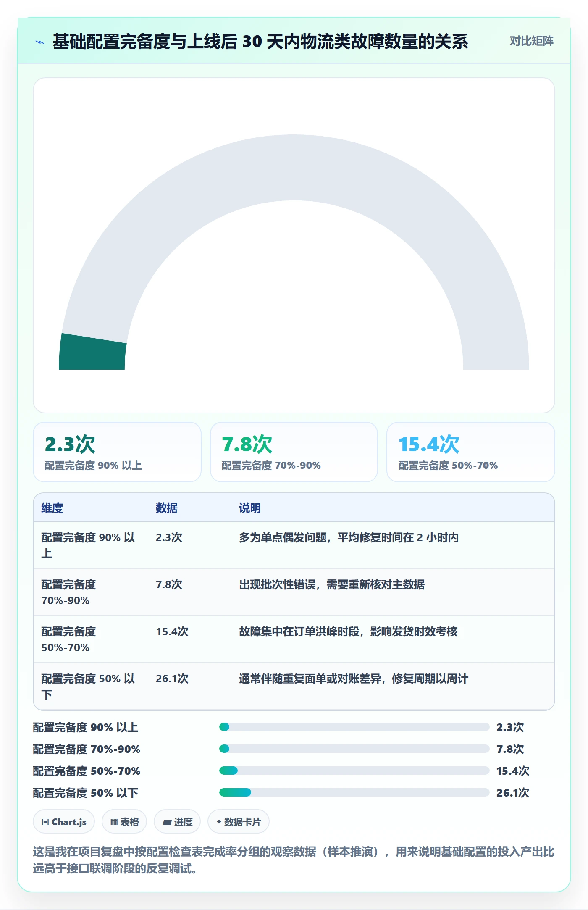
Task: Select the 2.3次 stat card
Action: pyautogui.click(x=117, y=452)
